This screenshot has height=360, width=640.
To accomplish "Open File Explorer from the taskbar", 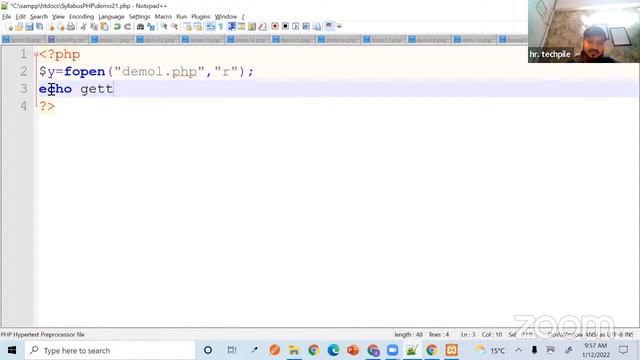I will pyautogui.click(x=293, y=350).
